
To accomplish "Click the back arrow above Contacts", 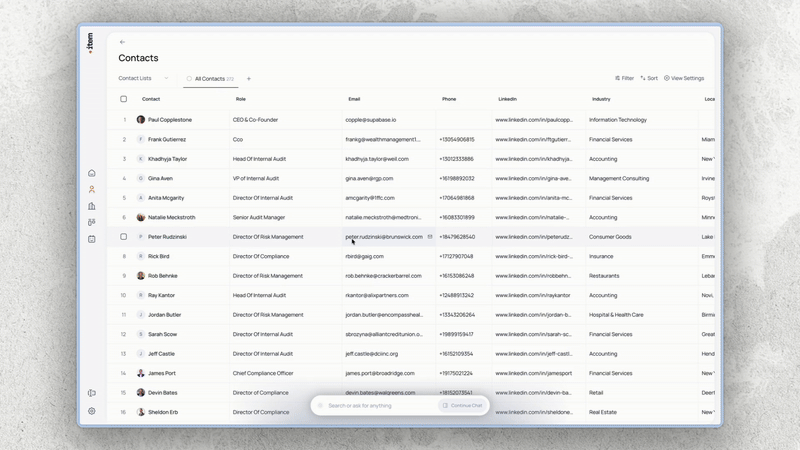I will click(122, 42).
